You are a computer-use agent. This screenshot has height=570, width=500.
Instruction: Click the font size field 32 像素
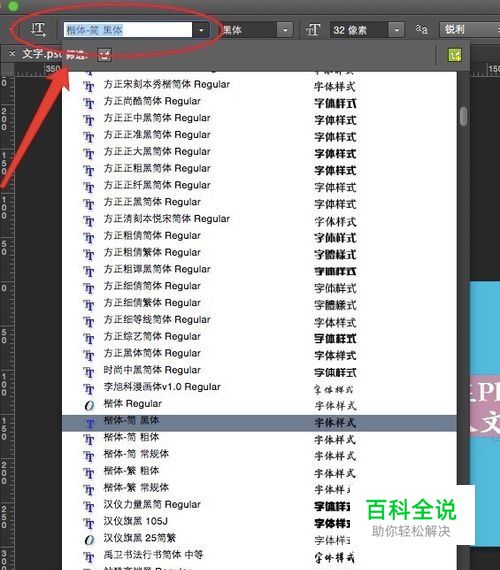coord(359,30)
